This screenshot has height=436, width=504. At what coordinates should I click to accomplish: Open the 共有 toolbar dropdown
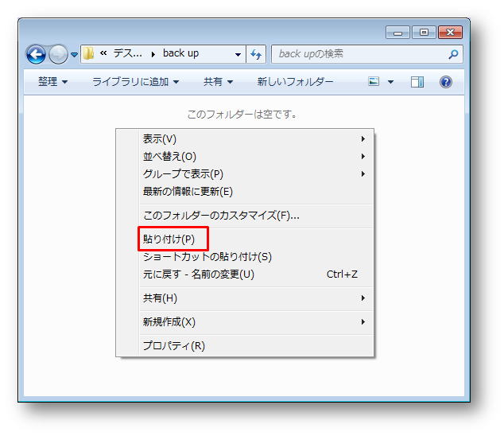point(218,82)
